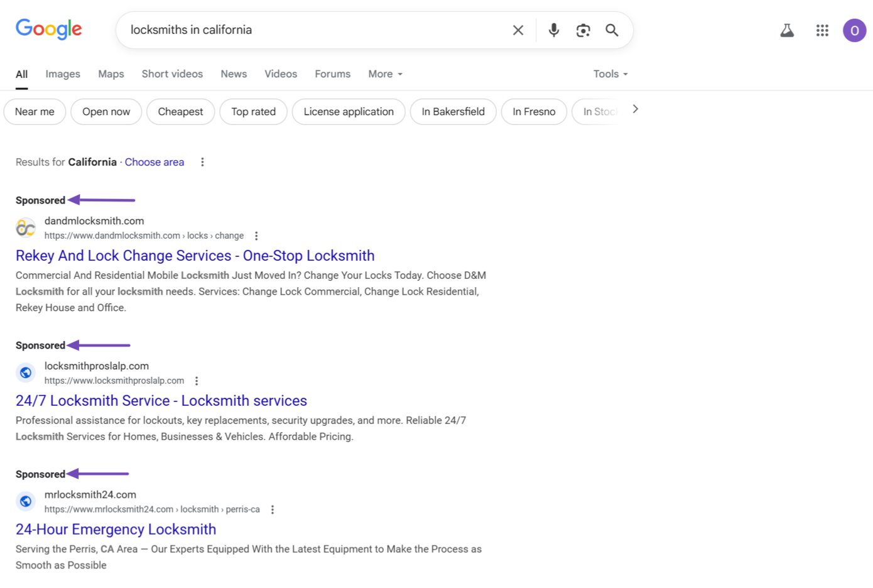The width and height of the screenshot is (873, 588).
Task: Click the magnifying glass search button
Action: [x=612, y=30]
